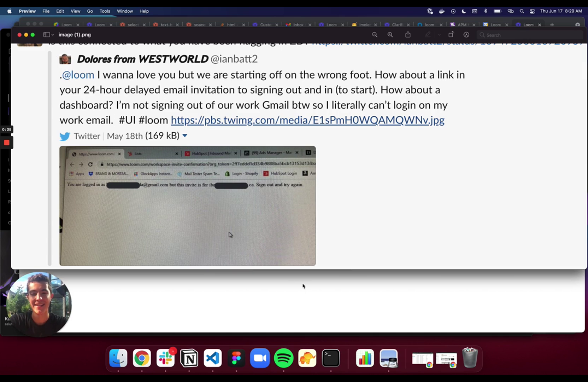Viewport: 588px width, 382px height.
Task: Open the Trash in the Dock
Action: point(470,358)
